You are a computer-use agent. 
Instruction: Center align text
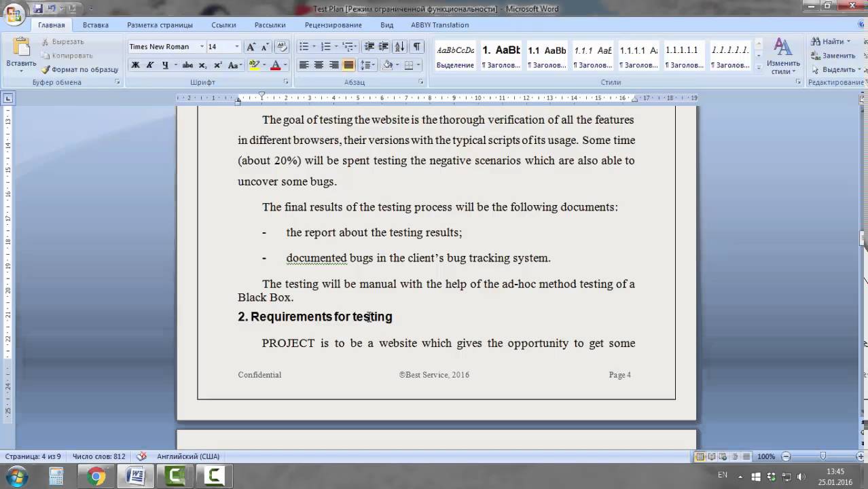click(x=319, y=65)
